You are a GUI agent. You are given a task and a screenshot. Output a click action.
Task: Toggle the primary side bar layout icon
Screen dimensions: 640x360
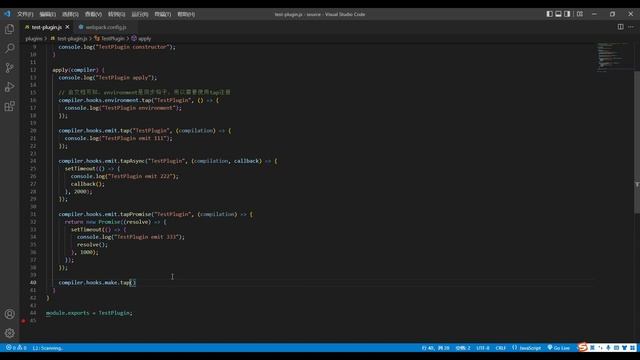[549, 14]
